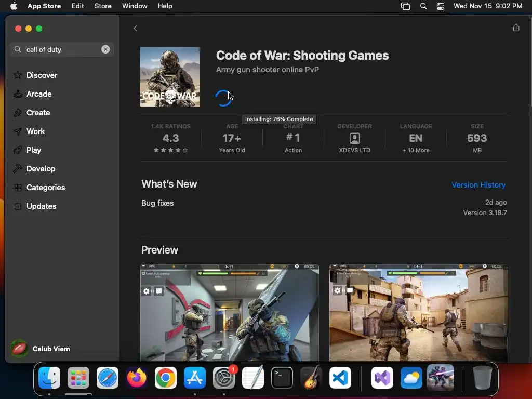Open the desert street preview screenshot
Screen dimensions: 532x399
[418, 313]
